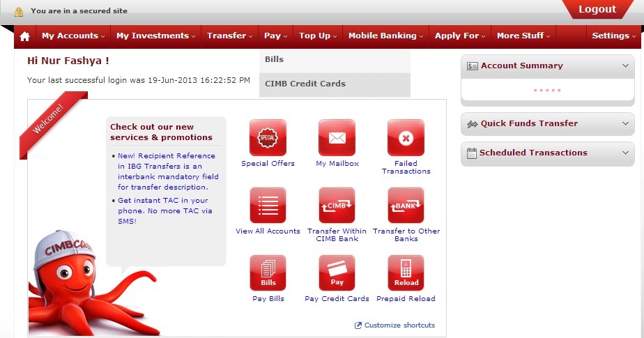Screen dimensions: 644x338
Task: Click the Failed Transactions text label
Action: click(406, 167)
